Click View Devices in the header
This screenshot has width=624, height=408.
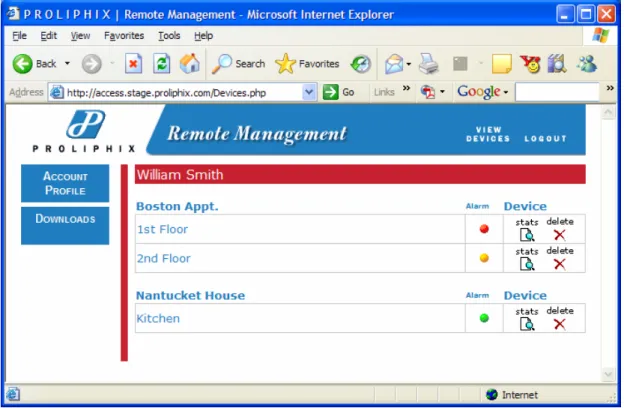pyautogui.click(x=488, y=134)
